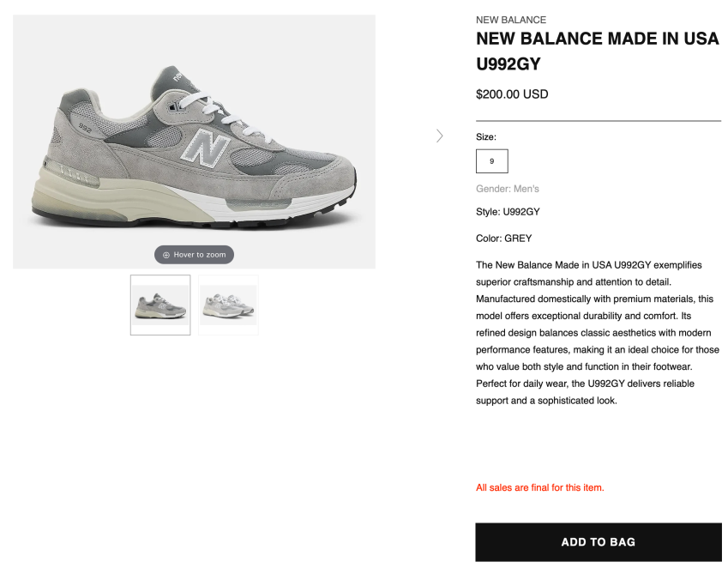Select the second pair-of-shoes thumbnail

[228, 305]
